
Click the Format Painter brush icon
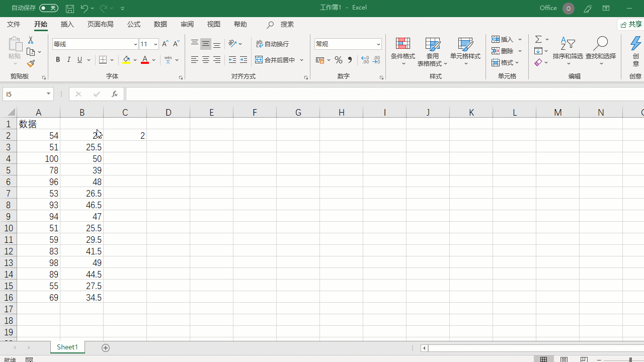31,64
